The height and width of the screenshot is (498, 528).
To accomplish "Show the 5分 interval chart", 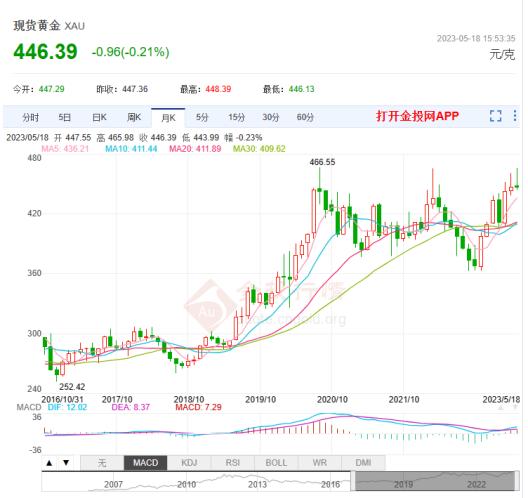I will 202,117.
